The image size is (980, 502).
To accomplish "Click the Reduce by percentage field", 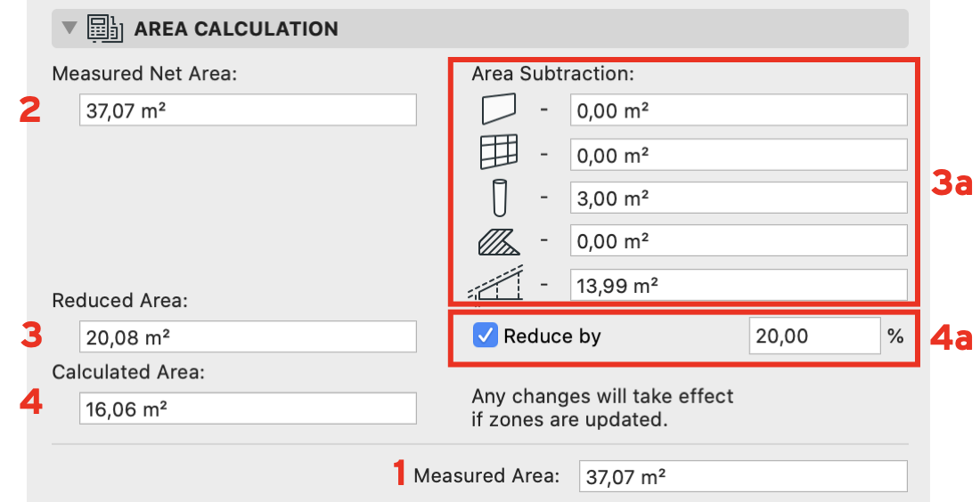I will click(x=814, y=336).
